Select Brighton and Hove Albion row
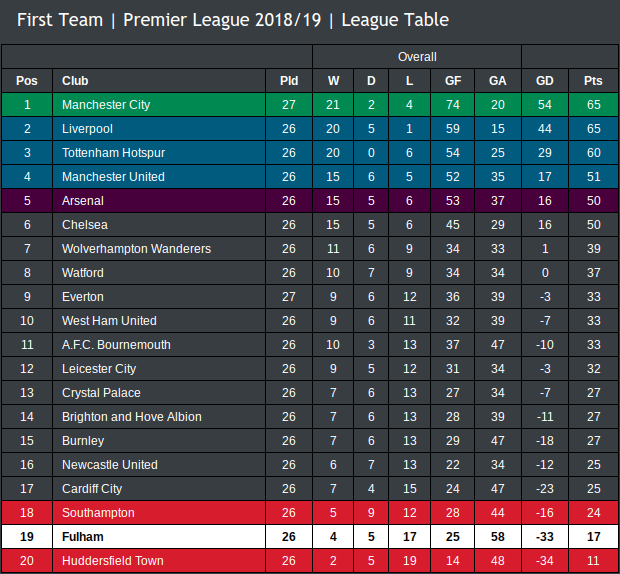 pyautogui.click(x=310, y=417)
